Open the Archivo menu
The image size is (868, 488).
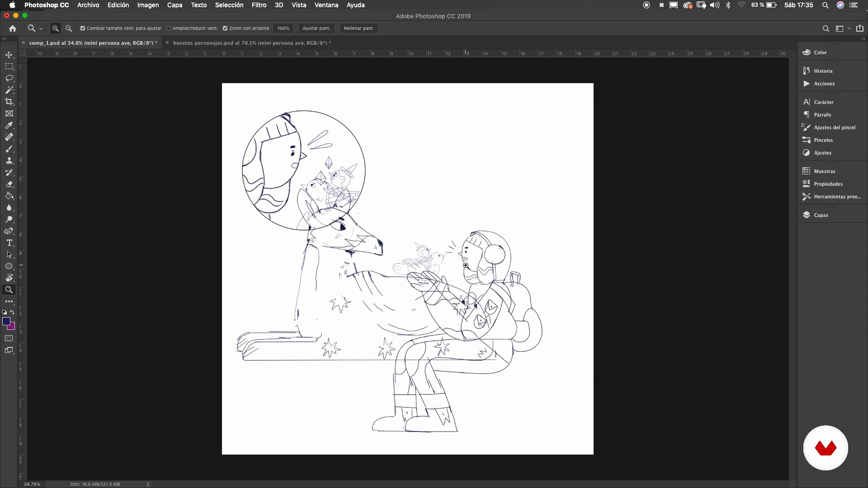point(88,5)
